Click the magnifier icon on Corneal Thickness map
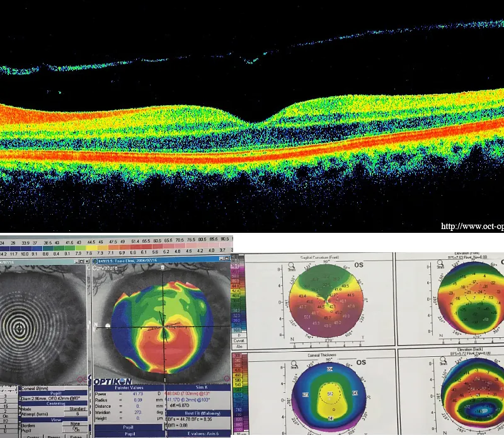 tap(294, 364)
